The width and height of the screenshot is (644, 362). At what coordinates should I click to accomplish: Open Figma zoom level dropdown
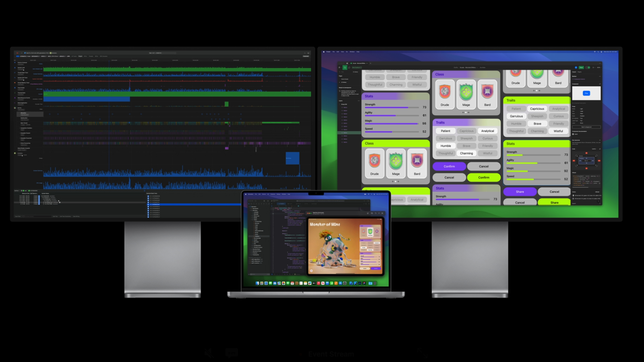(x=599, y=68)
